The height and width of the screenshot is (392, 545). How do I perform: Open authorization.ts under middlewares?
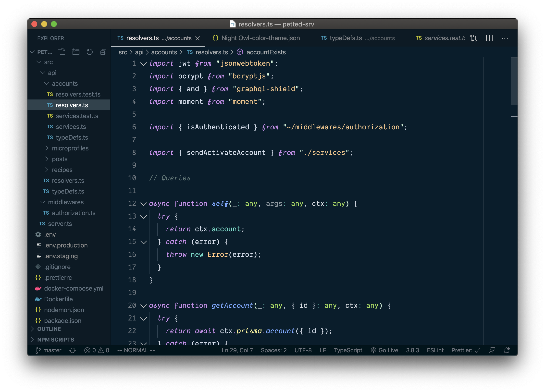click(69, 213)
